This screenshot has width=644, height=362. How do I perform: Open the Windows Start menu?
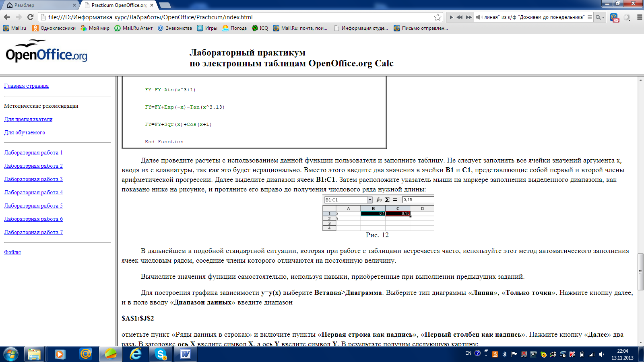[x=10, y=354]
